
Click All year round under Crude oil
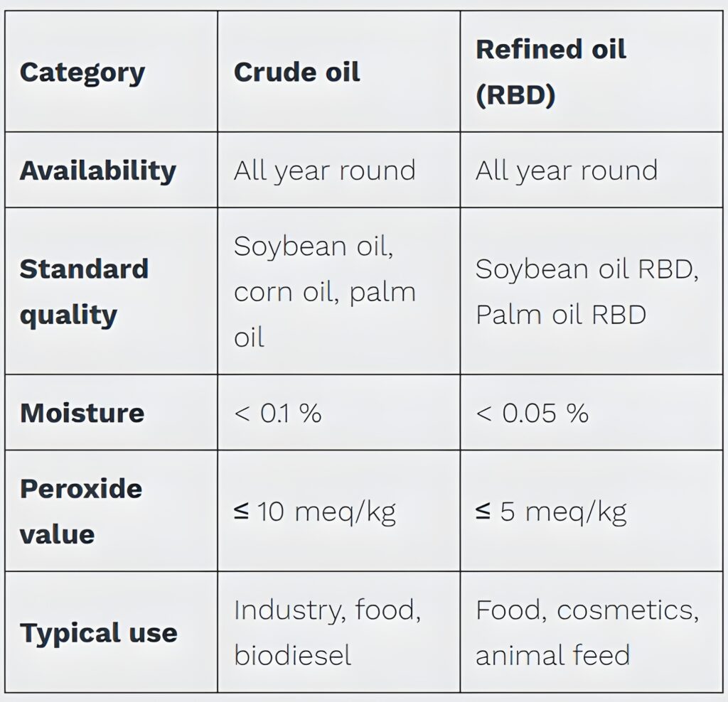[324, 171]
